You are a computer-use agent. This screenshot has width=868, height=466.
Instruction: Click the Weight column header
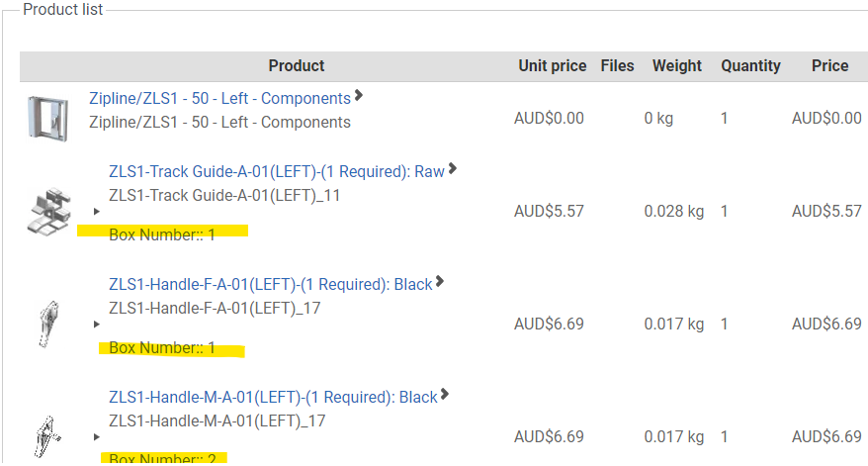click(676, 66)
